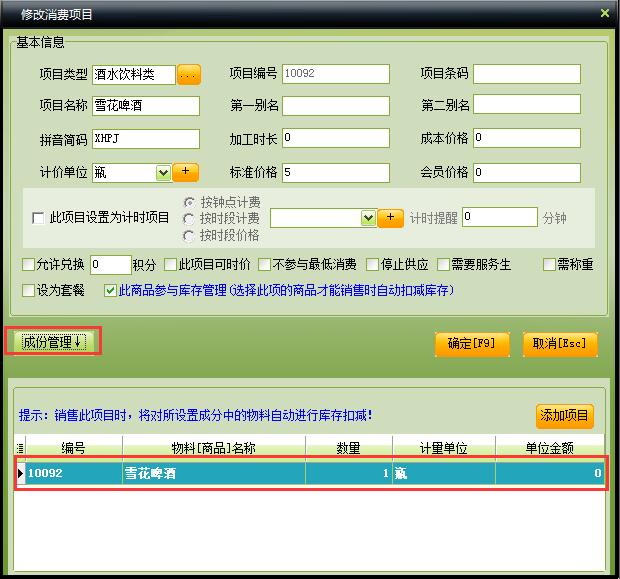The image size is (620, 579).
Task: Sort by 物料[商品]名称 column header
Action: click(x=214, y=448)
